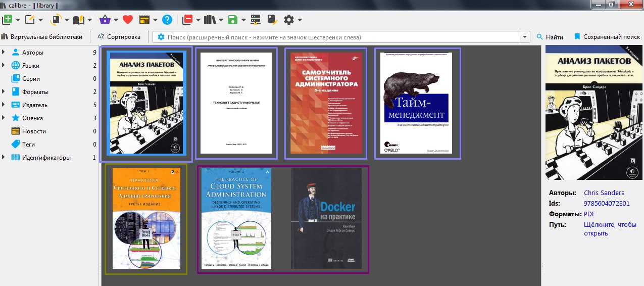Click the large cover in the book details panel

pyautogui.click(x=595, y=113)
